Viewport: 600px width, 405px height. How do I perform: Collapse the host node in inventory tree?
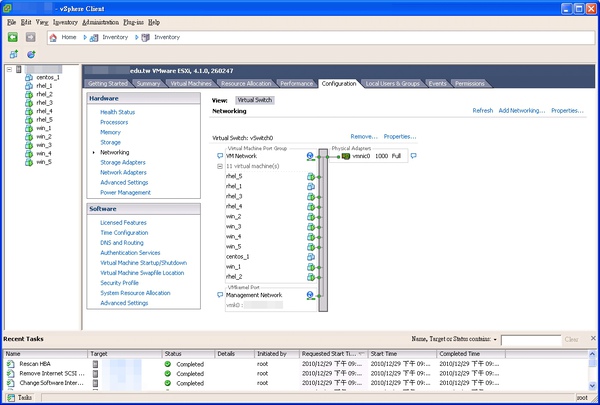click(x=9, y=69)
